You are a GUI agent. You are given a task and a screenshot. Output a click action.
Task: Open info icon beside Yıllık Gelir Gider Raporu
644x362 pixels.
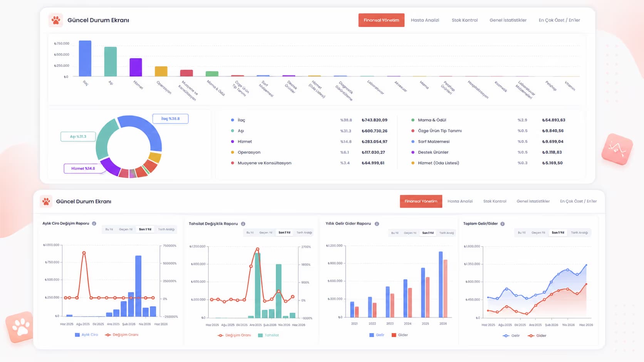377,224
